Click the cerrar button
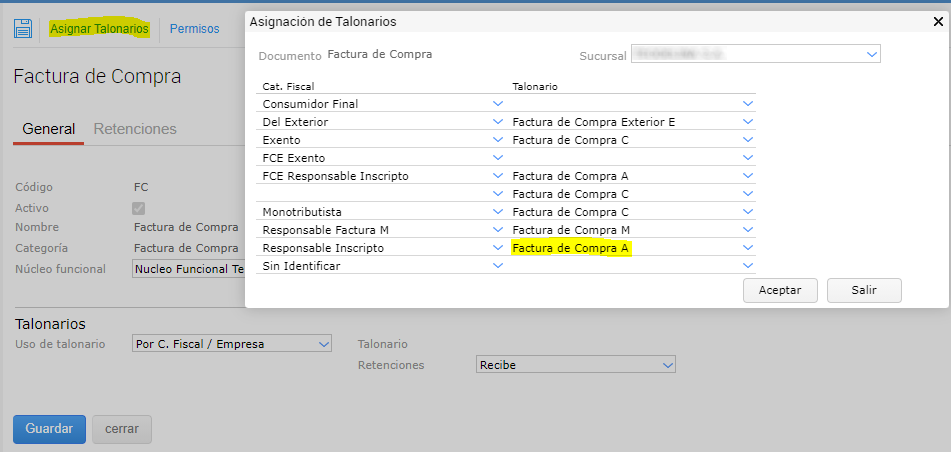 click(122, 429)
